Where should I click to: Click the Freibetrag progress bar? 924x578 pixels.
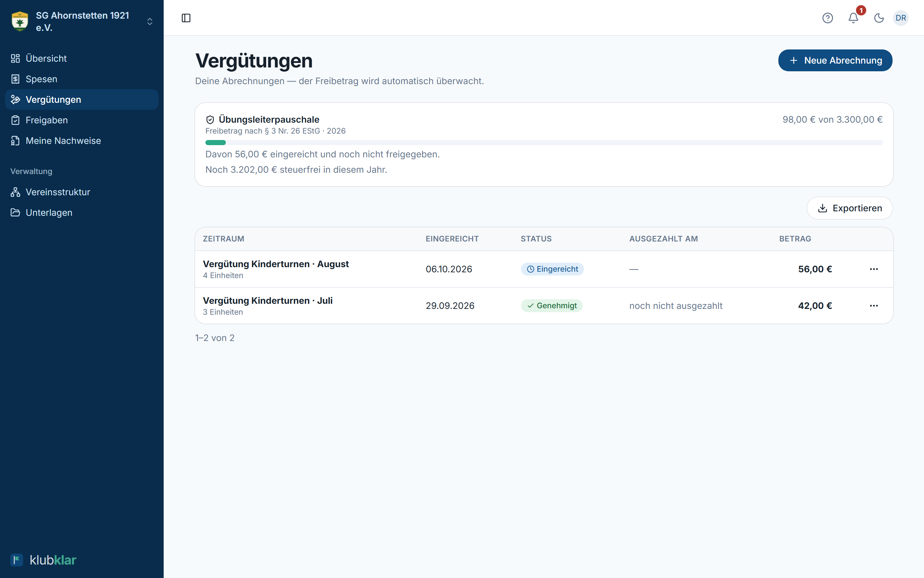[544, 143]
